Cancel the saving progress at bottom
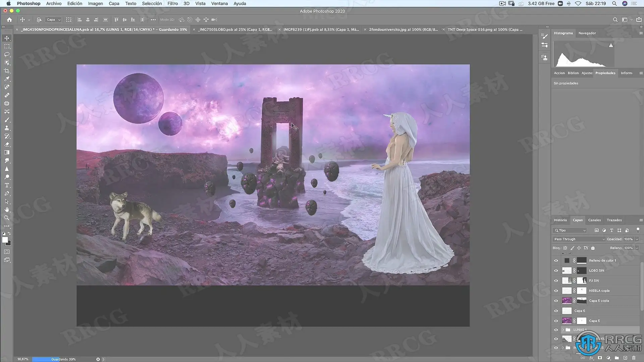 click(x=98, y=359)
